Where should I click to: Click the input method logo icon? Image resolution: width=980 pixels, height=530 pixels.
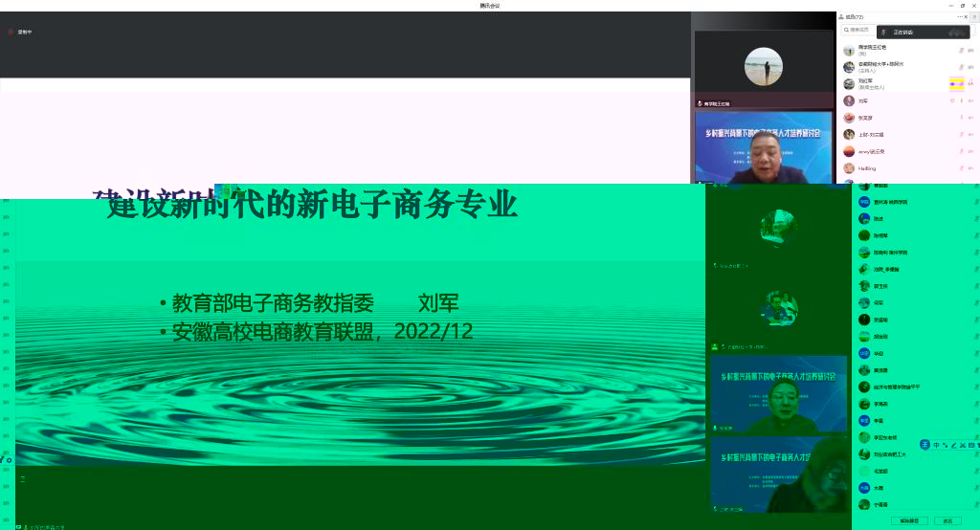(x=925, y=444)
